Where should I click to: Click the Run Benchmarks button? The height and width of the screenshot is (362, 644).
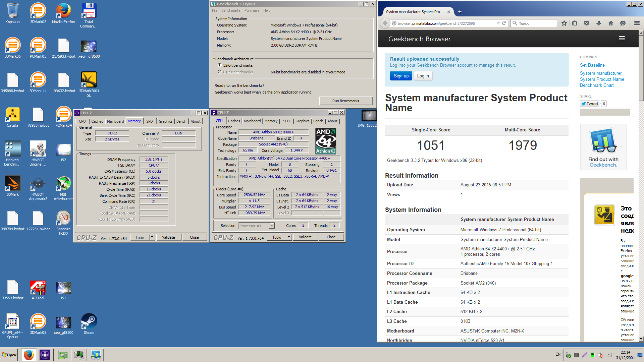click(345, 101)
